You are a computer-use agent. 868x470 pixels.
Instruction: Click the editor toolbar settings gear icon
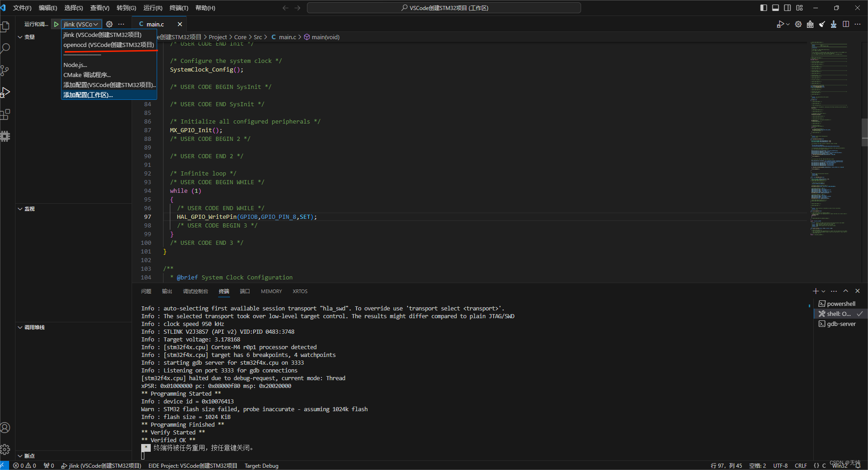coord(798,24)
